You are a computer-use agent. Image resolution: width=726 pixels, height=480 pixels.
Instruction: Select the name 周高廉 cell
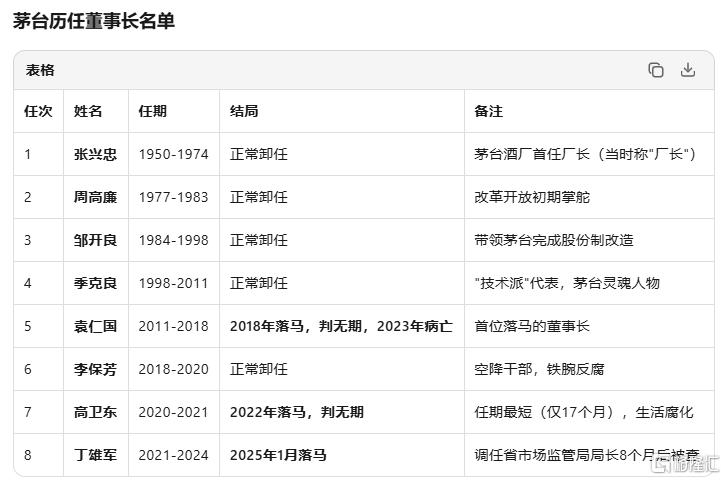click(x=95, y=197)
